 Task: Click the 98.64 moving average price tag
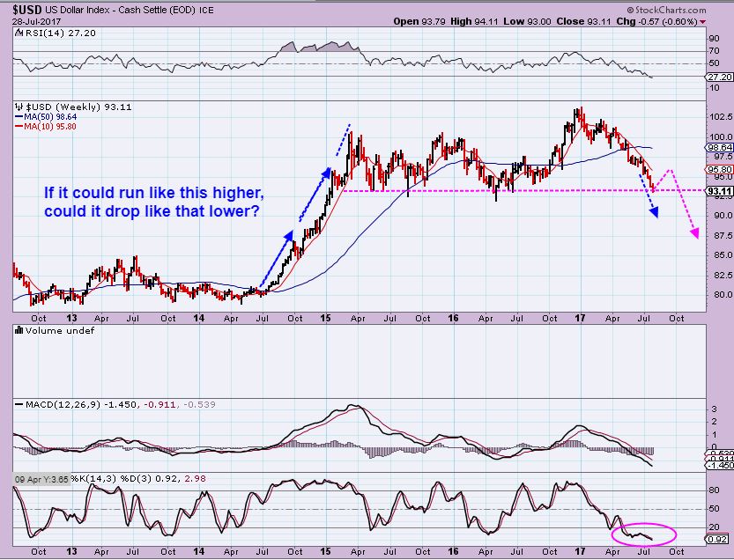tap(719, 147)
